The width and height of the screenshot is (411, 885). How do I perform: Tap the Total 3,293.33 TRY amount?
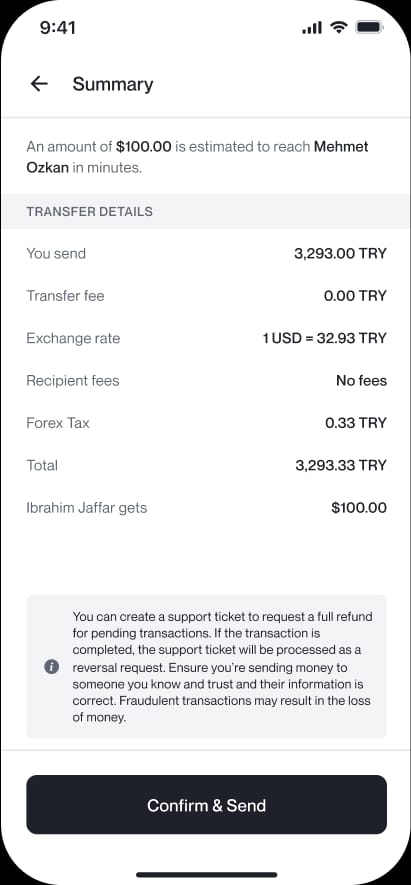[341, 465]
